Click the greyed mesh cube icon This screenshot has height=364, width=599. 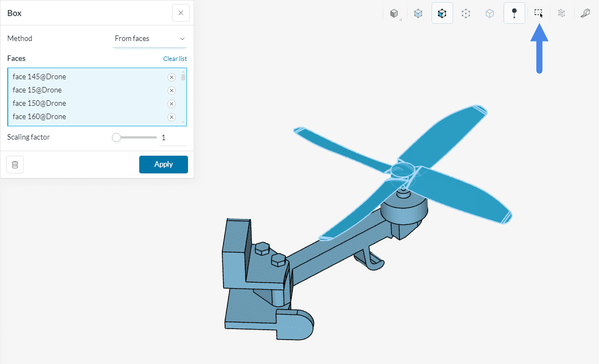coord(561,13)
